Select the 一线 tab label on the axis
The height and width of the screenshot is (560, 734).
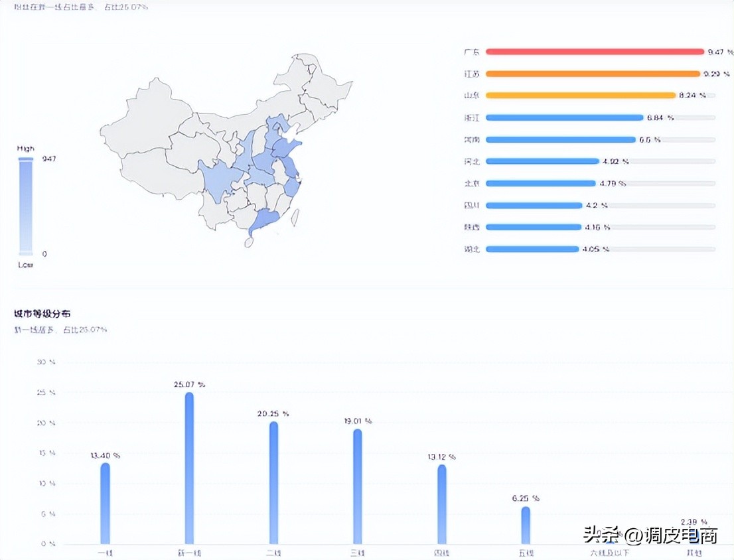click(x=106, y=552)
